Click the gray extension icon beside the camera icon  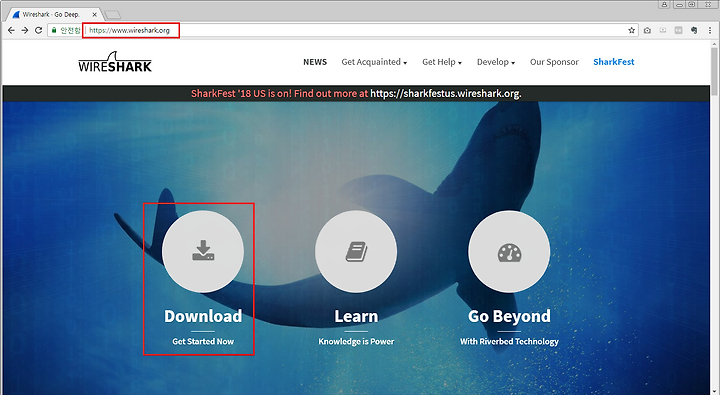click(x=663, y=30)
